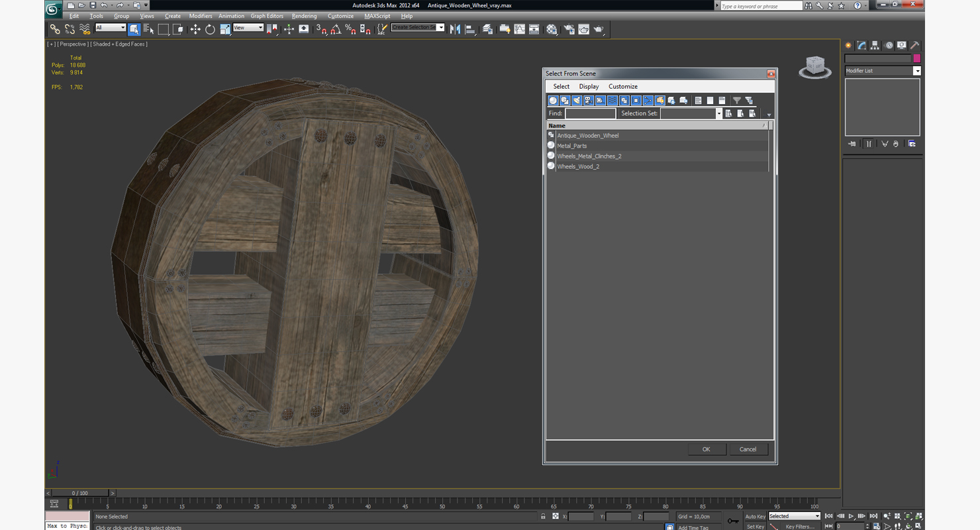Open the Create command panel tab
Image resolution: width=980 pixels, height=530 pixels.
point(848,46)
